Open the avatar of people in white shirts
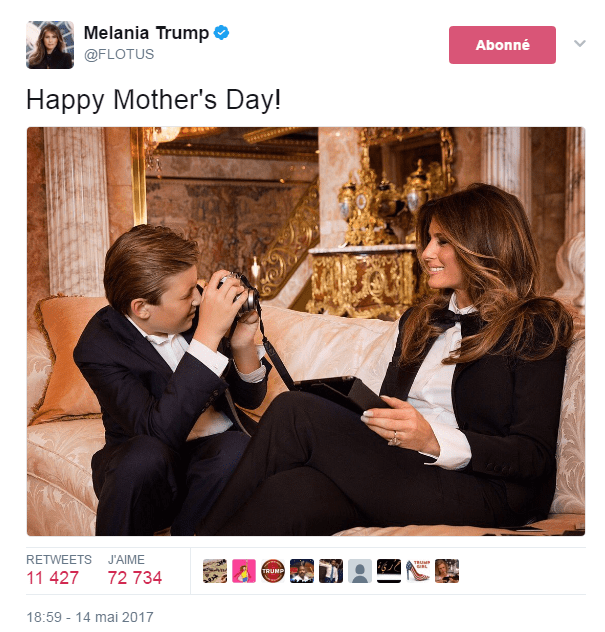Screen dimensions: 605x632 point(331,571)
